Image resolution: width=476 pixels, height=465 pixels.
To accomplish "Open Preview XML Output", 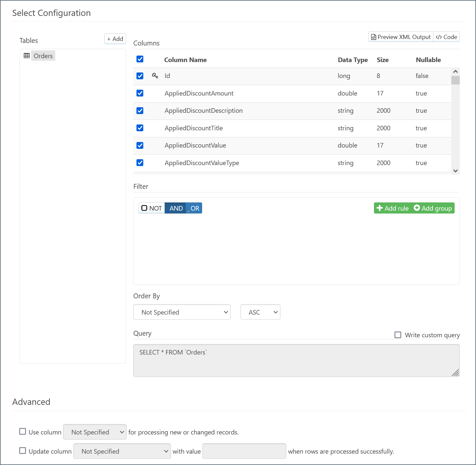I will [x=401, y=37].
